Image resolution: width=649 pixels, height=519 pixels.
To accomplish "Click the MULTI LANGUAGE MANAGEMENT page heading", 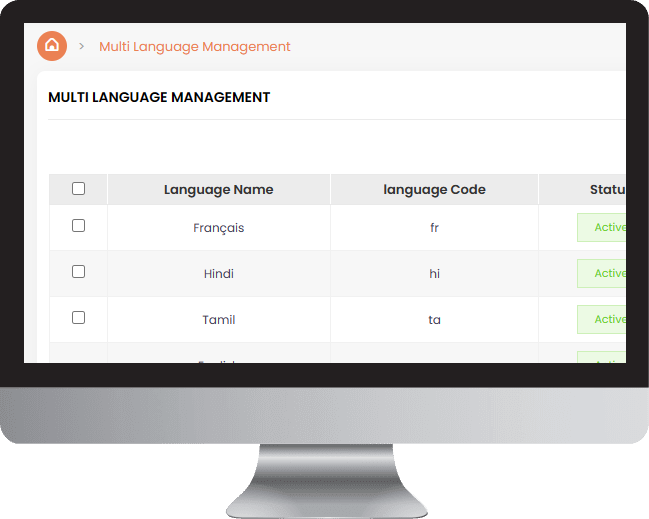I will [x=159, y=98].
